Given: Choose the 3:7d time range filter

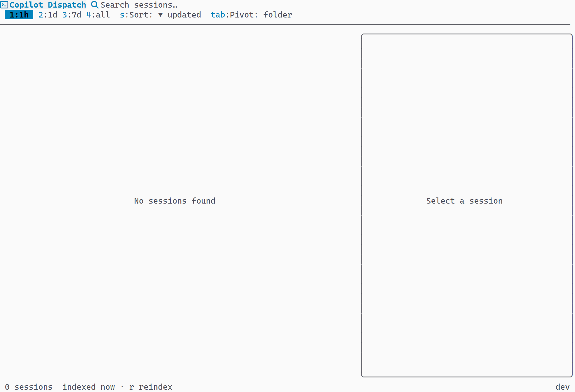Looking at the screenshot, I should (x=72, y=15).
